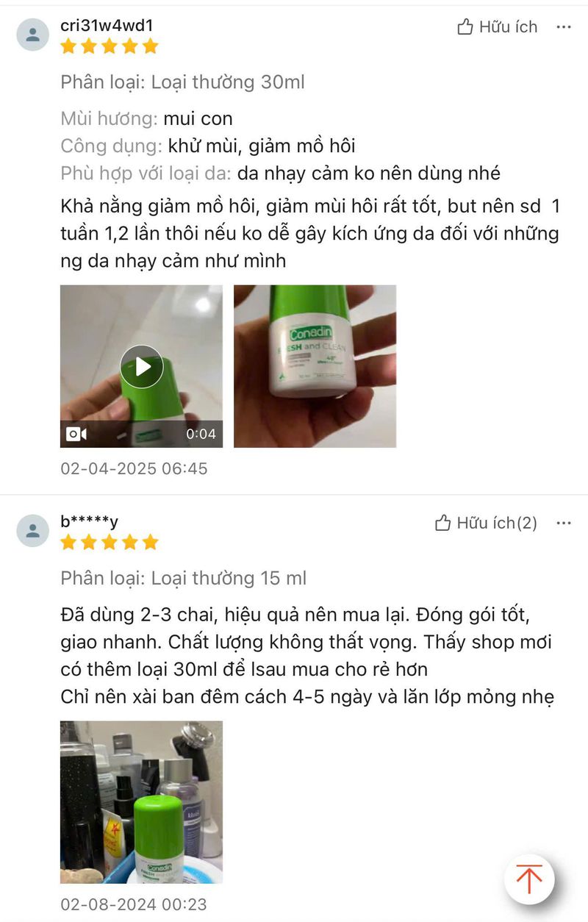
Task: Click the Phân loại: Loại thường 30ml label
Action: click(182, 82)
